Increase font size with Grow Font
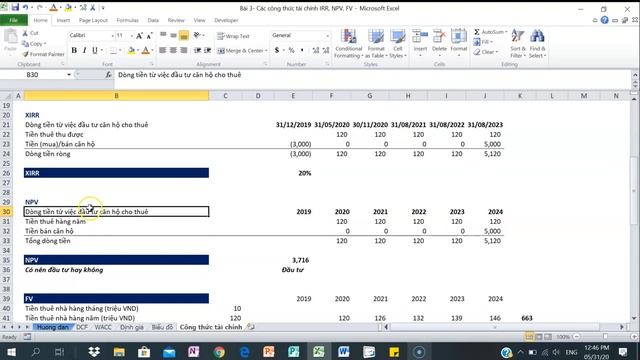 [x=140, y=36]
